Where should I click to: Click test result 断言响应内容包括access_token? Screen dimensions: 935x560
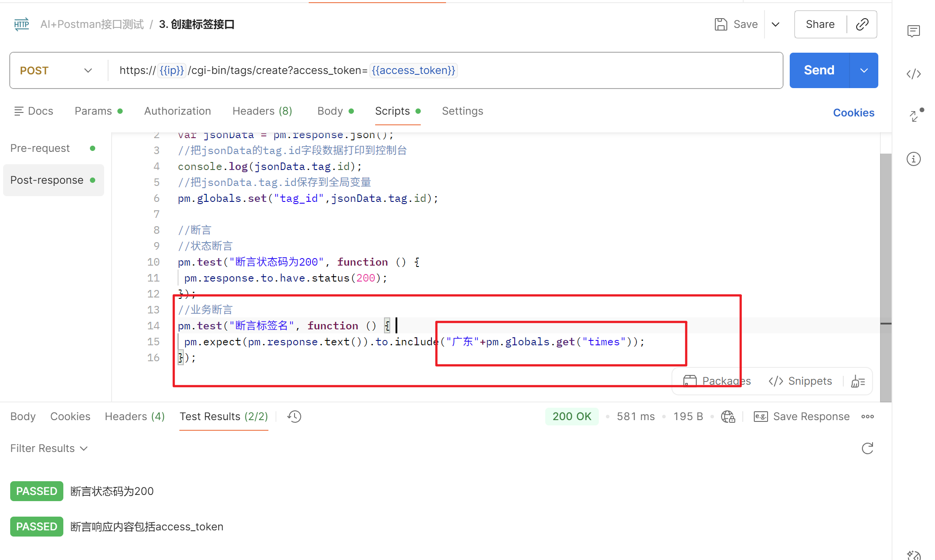coord(147,527)
